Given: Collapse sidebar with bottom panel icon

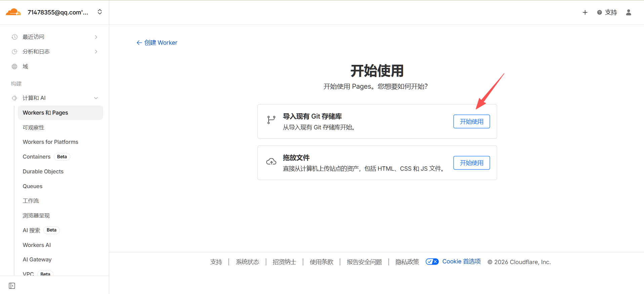Looking at the screenshot, I should [x=12, y=286].
